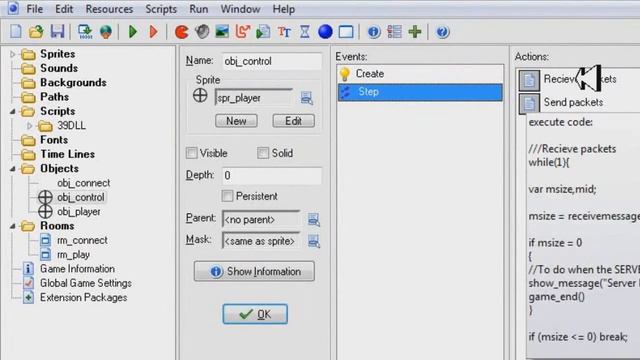Click the Mask field same as sprite
The height and width of the screenshot is (360, 640).
coord(261,241)
